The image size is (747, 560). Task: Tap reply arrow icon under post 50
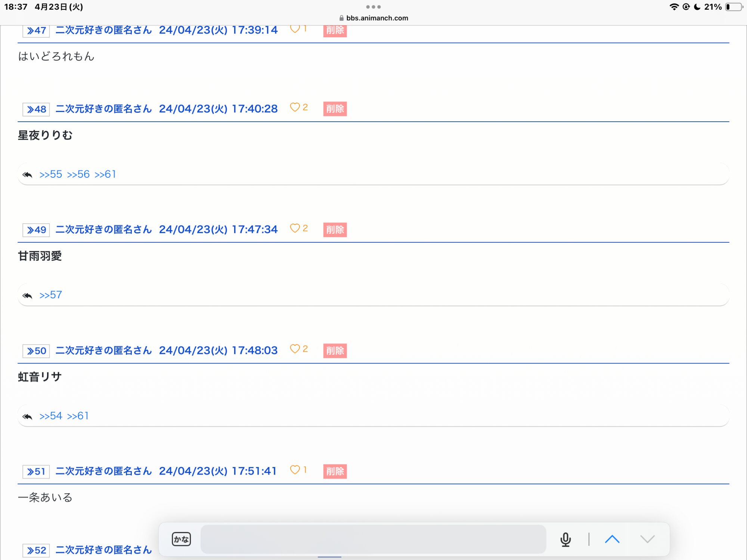pos(27,416)
